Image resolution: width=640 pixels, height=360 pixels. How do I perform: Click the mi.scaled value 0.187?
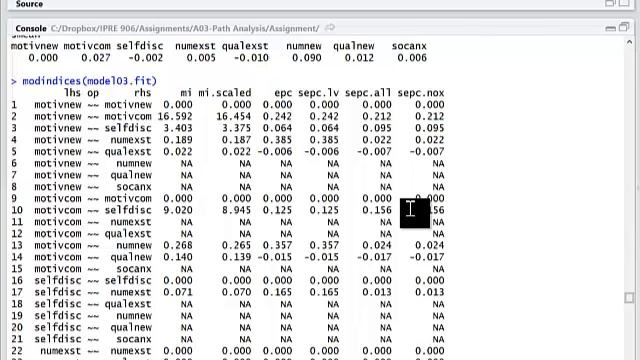click(x=236, y=140)
